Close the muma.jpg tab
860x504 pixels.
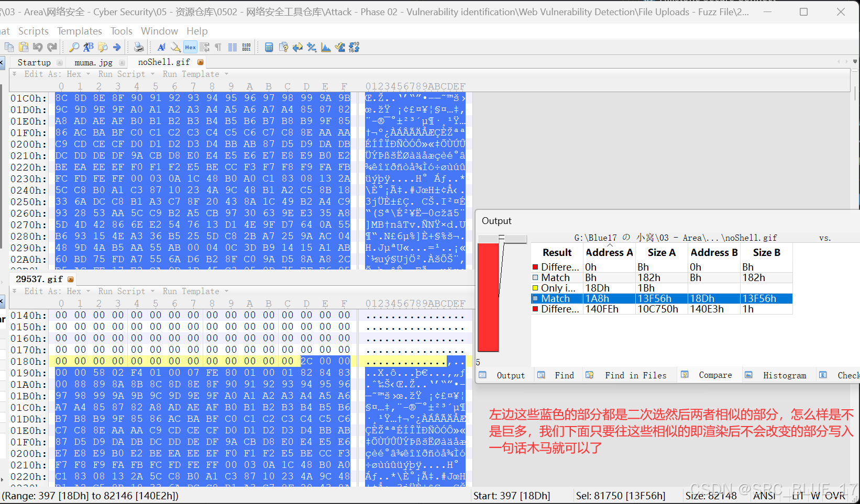tap(122, 63)
